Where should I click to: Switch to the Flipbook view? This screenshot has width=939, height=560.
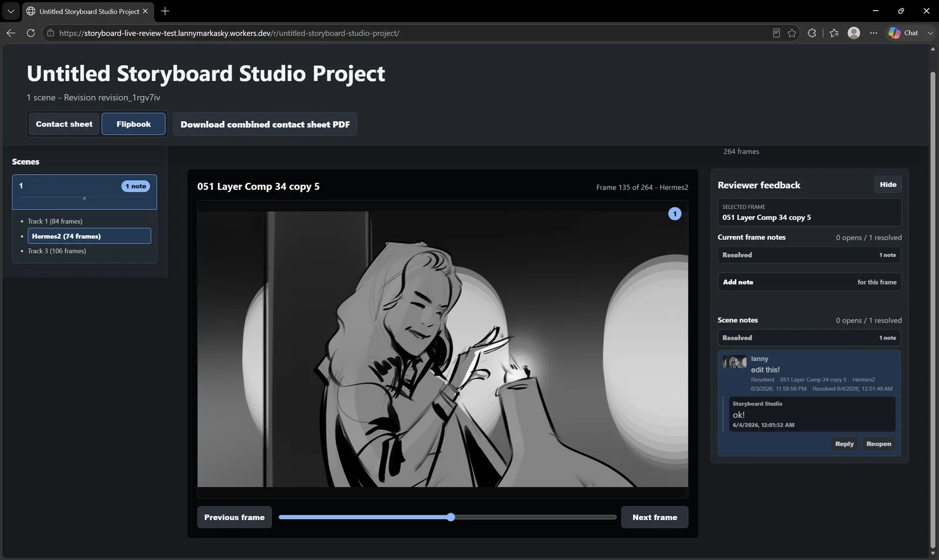click(133, 124)
